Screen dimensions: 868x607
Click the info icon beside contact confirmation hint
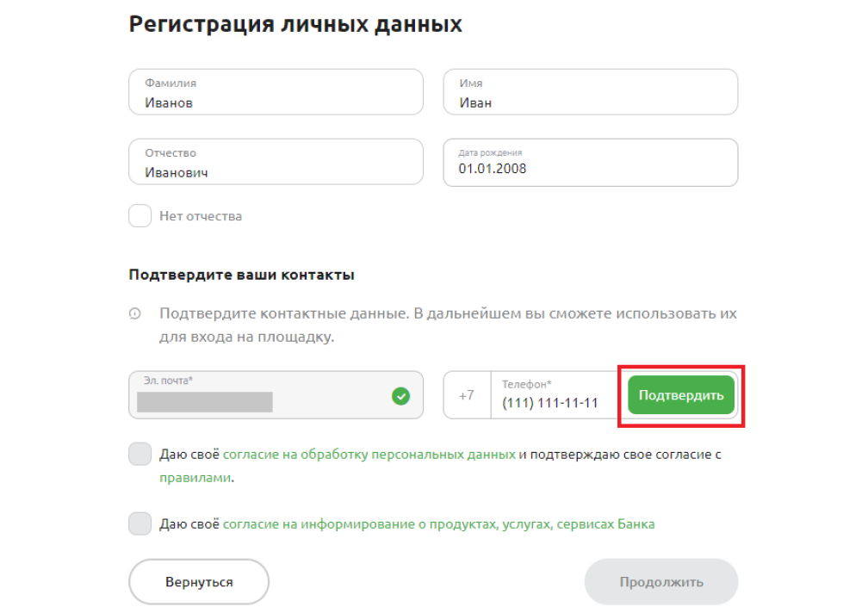point(134,314)
